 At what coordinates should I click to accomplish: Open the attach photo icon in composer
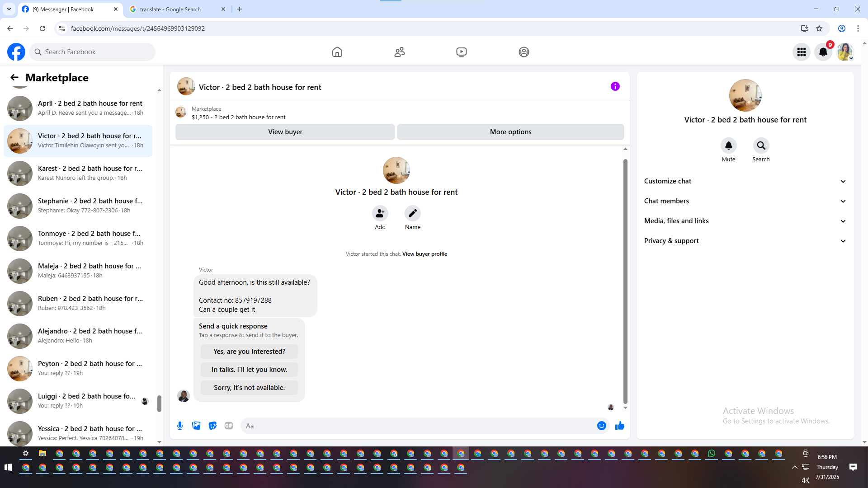coord(196,426)
